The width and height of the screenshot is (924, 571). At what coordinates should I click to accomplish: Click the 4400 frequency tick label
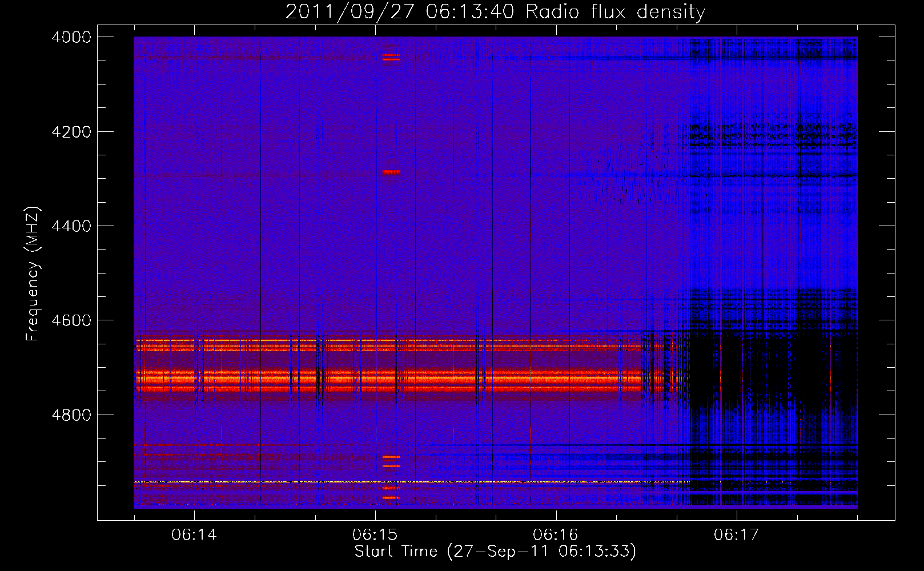71,226
